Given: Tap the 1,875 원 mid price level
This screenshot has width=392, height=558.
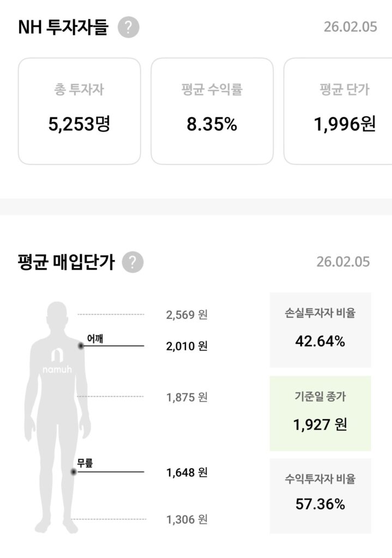Looking at the screenshot, I should (x=186, y=397).
